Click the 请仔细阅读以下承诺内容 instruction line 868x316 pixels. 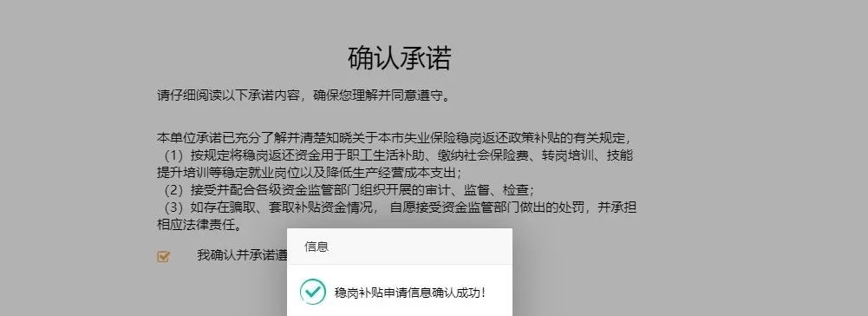click(227, 95)
